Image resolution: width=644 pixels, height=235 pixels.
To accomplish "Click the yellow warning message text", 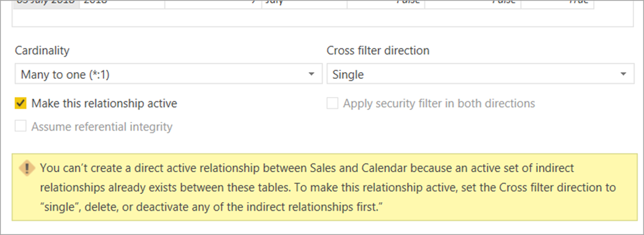I will pos(328,188).
